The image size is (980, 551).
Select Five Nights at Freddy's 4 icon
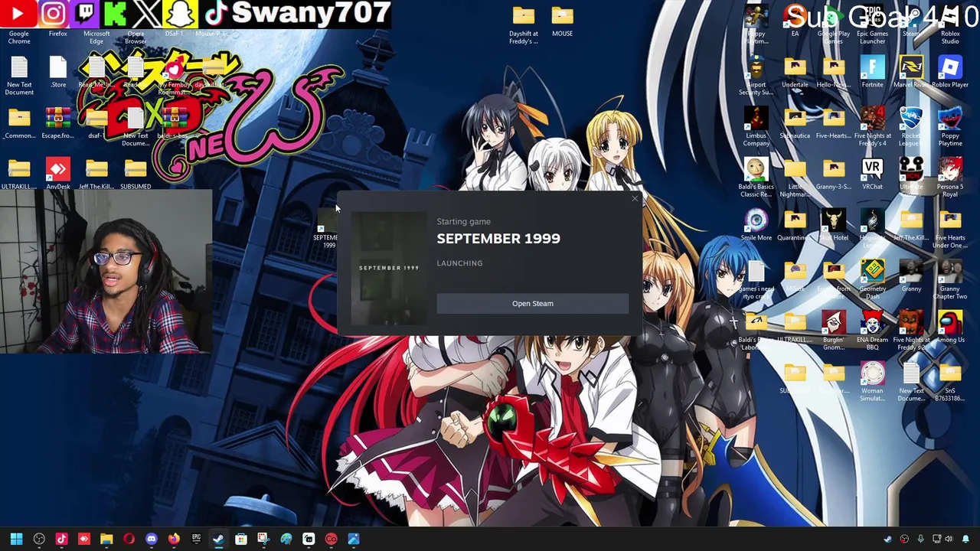pos(872,126)
